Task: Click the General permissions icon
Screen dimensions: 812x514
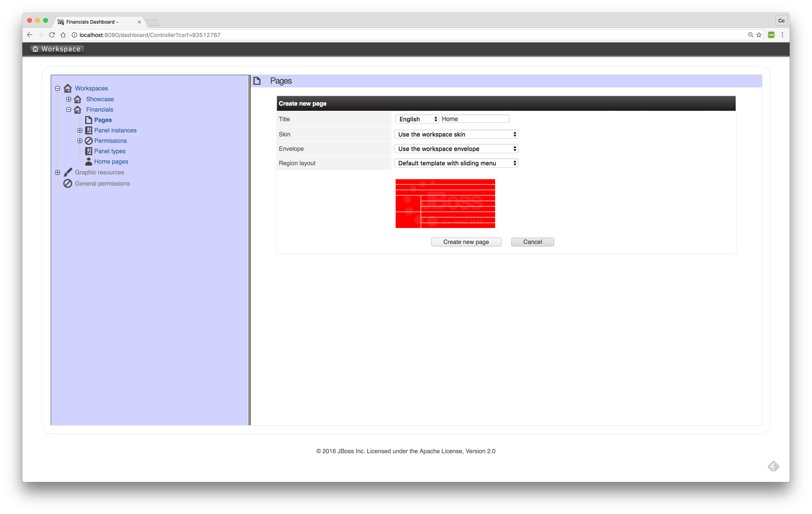Action: tap(68, 183)
